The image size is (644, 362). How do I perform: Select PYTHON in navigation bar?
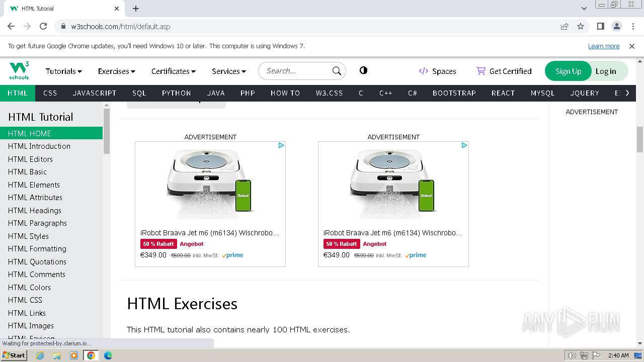(x=177, y=93)
